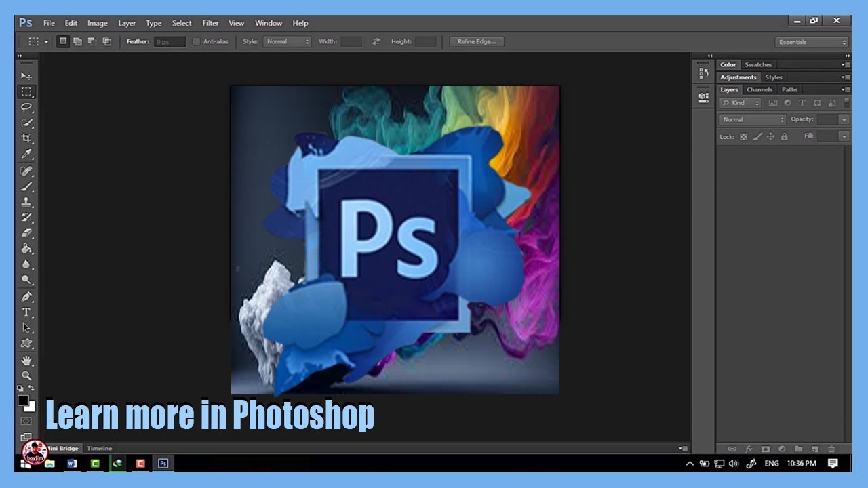Select the Path Selection tool
This screenshot has width=868, height=488.
[26, 328]
